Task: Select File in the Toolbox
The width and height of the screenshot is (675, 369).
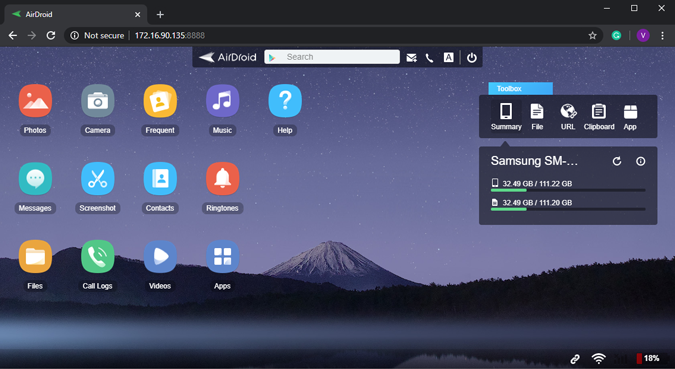Action: 537,116
